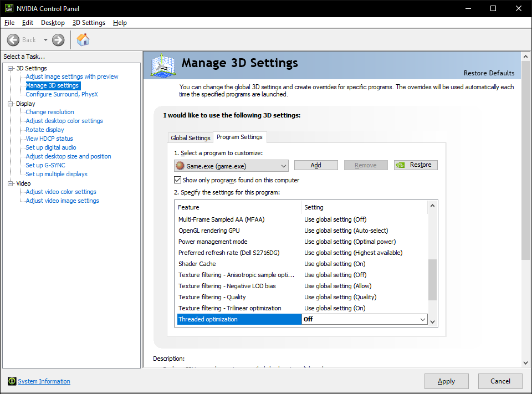Select the Power management mode row
Image resolution: width=532 pixels, height=394 pixels.
(x=302, y=242)
